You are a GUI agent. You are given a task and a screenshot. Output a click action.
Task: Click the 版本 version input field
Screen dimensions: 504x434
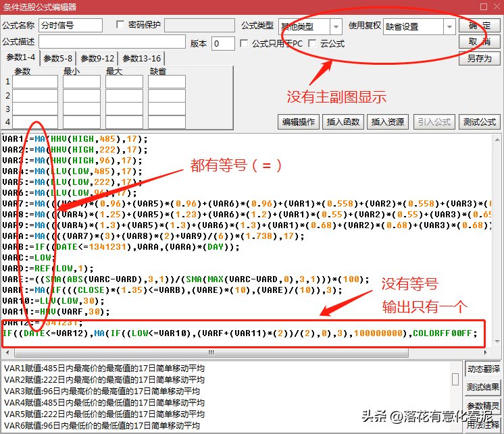(x=223, y=43)
